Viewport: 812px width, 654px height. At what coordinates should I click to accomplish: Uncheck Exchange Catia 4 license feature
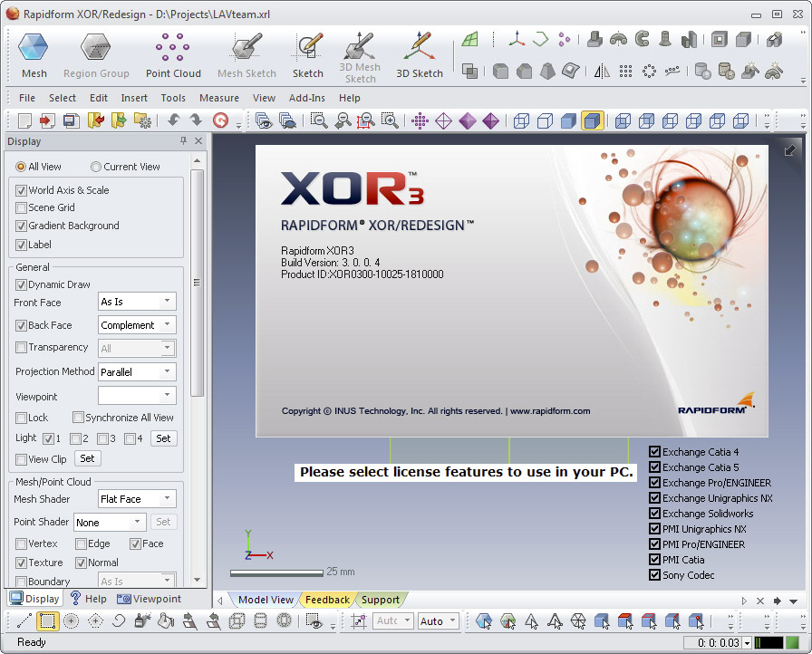point(654,452)
